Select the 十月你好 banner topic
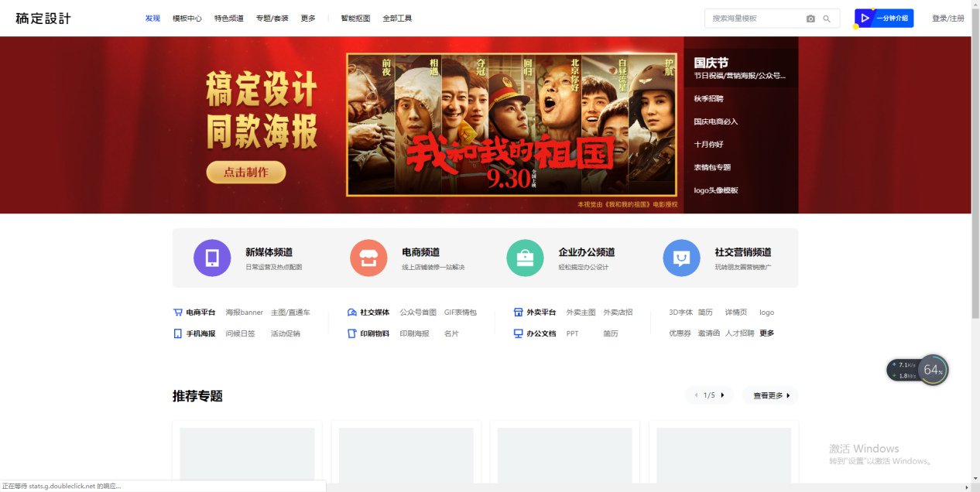This screenshot has height=492, width=980. (x=709, y=144)
